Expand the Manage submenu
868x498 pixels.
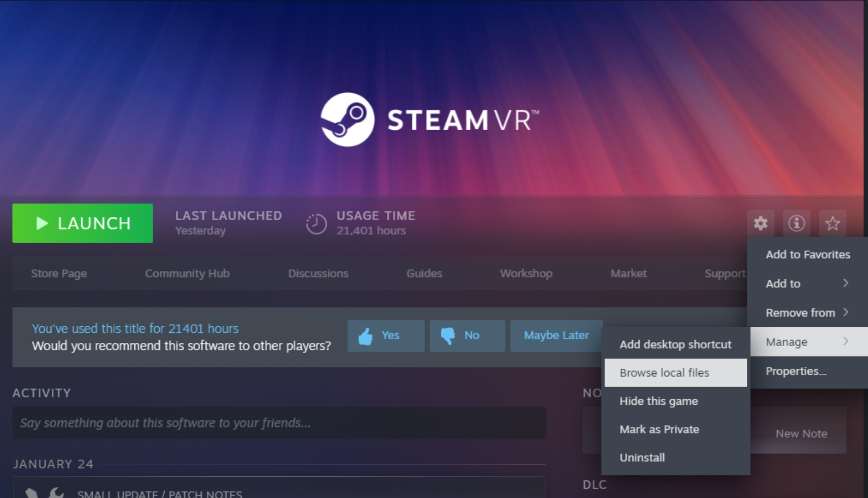point(809,342)
